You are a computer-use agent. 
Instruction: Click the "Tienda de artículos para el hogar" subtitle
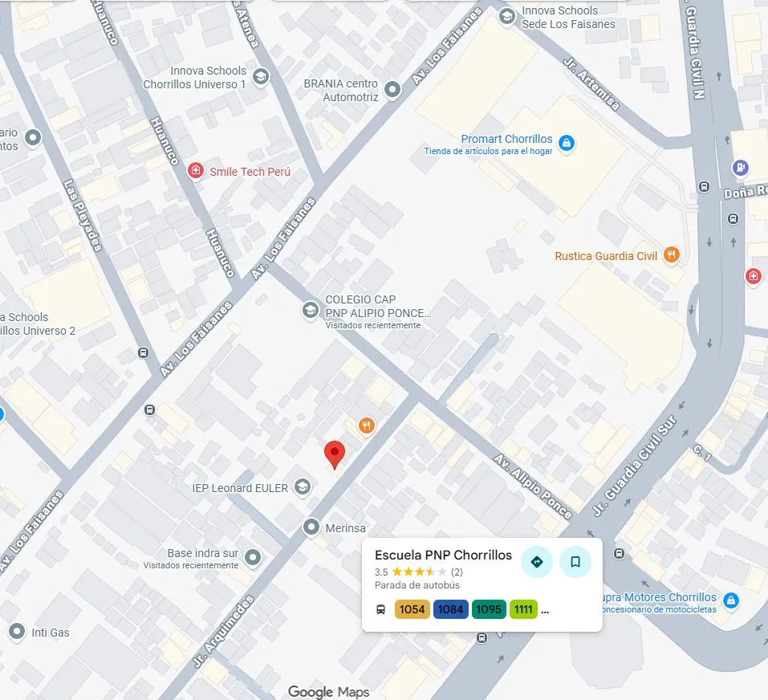point(489,152)
